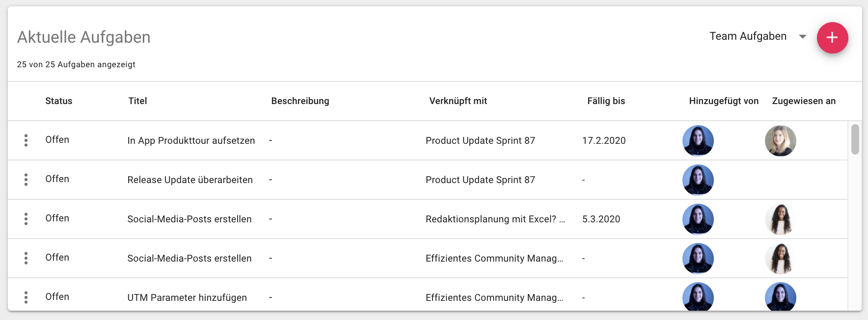Screen dimensions: 868x320
Task: Sort by the Fällig bis column header
Action: [x=606, y=101]
